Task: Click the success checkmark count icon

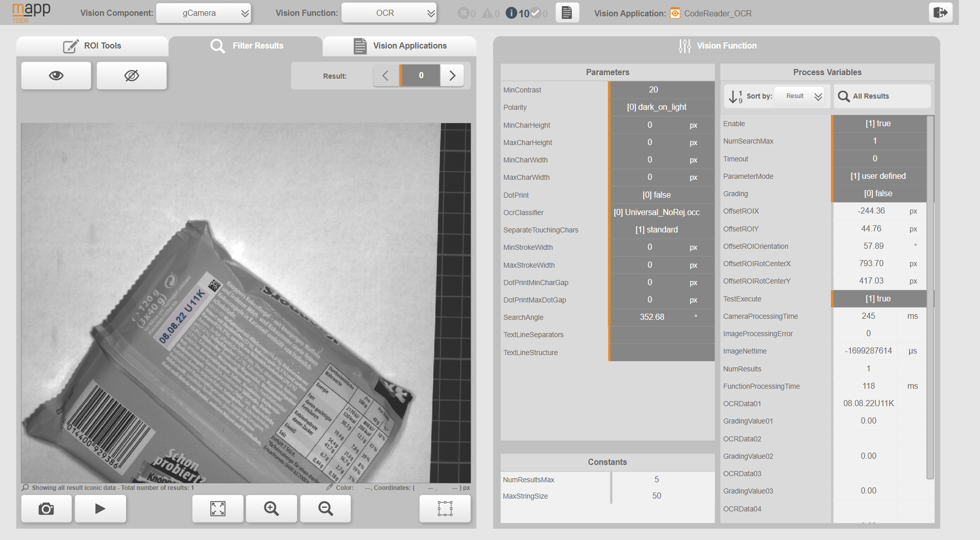Action: pos(535,13)
